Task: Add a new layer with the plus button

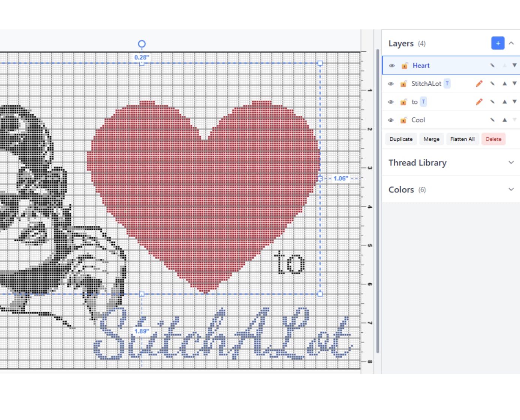Action: tap(498, 43)
